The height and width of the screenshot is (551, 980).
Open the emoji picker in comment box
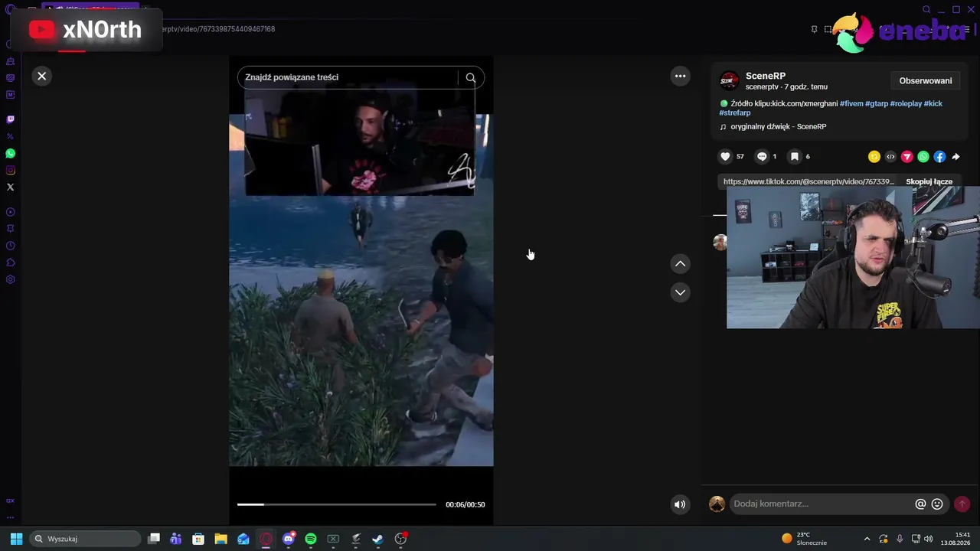[x=937, y=504]
